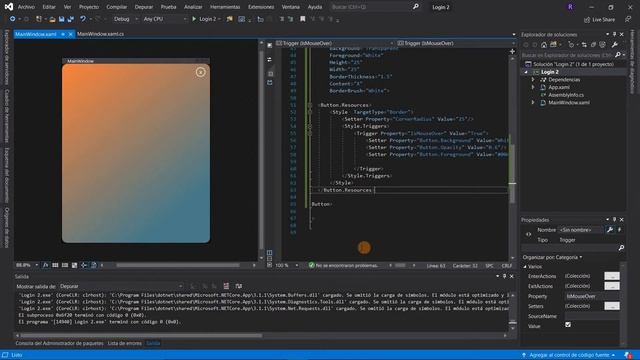Click word wrap icon in output toolbar
Screen dimensions: 640x360
(239, 286)
